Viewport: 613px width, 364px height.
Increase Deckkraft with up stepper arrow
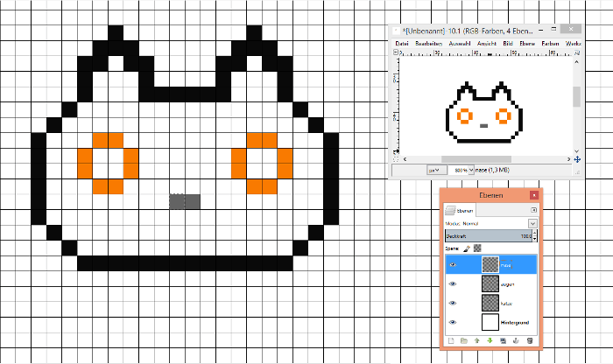tap(535, 233)
